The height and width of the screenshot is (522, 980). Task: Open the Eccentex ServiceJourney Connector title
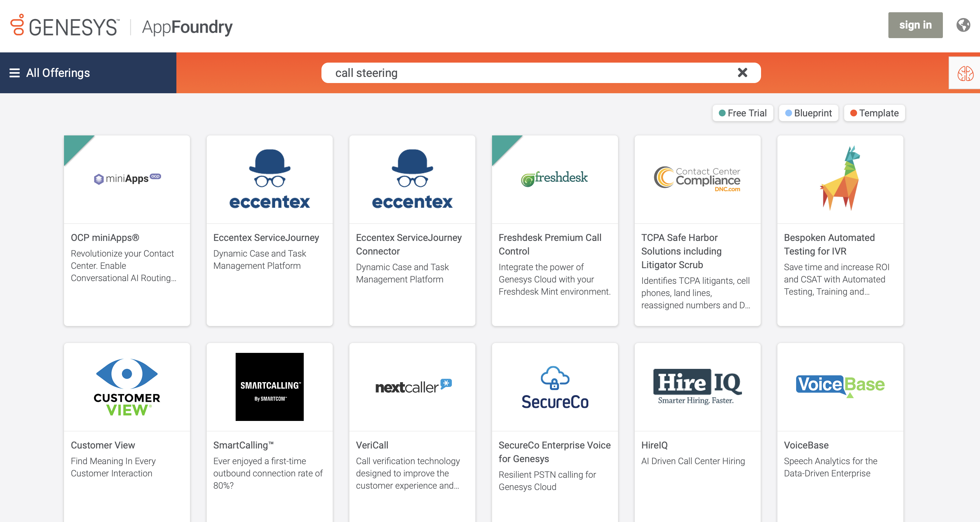(x=409, y=244)
